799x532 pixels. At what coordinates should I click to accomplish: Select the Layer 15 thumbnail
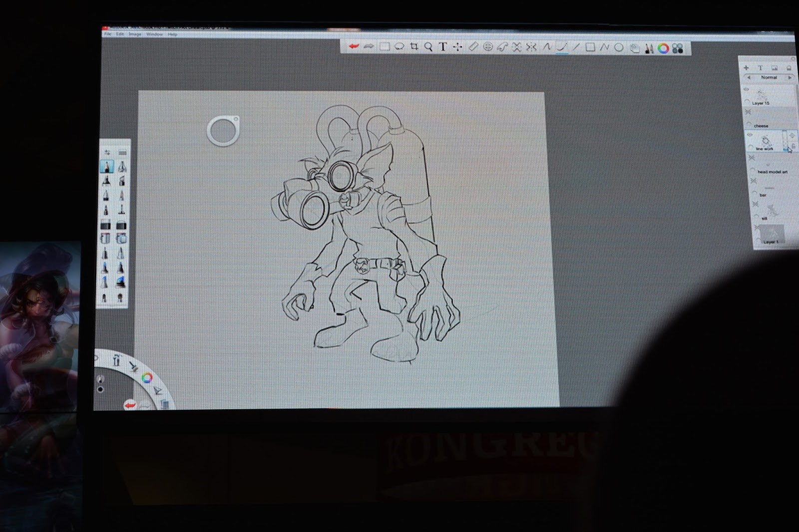point(763,94)
